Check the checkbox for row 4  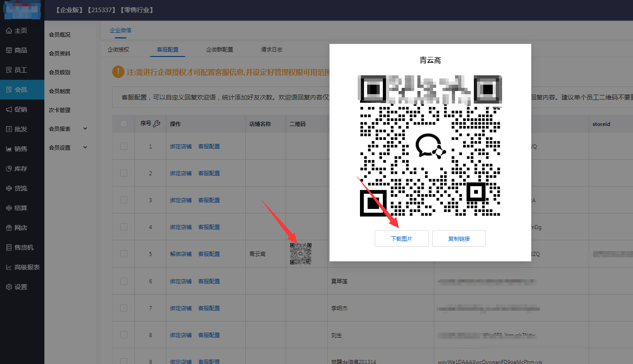pos(124,227)
